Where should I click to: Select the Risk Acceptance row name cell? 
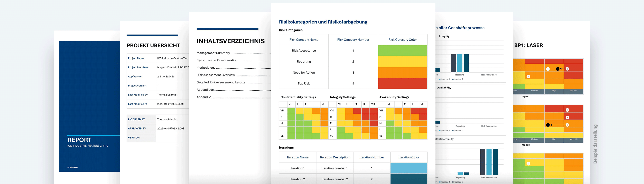[x=304, y=51]
